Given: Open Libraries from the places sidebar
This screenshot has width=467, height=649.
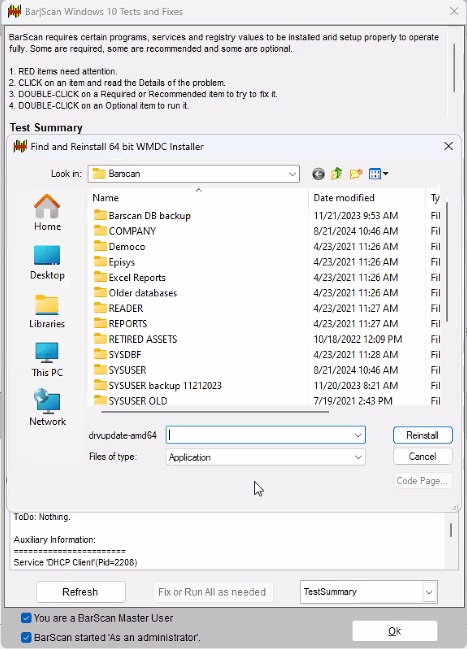Looking at the screenshot, I should pyautogui.click(x=47, y=311).
